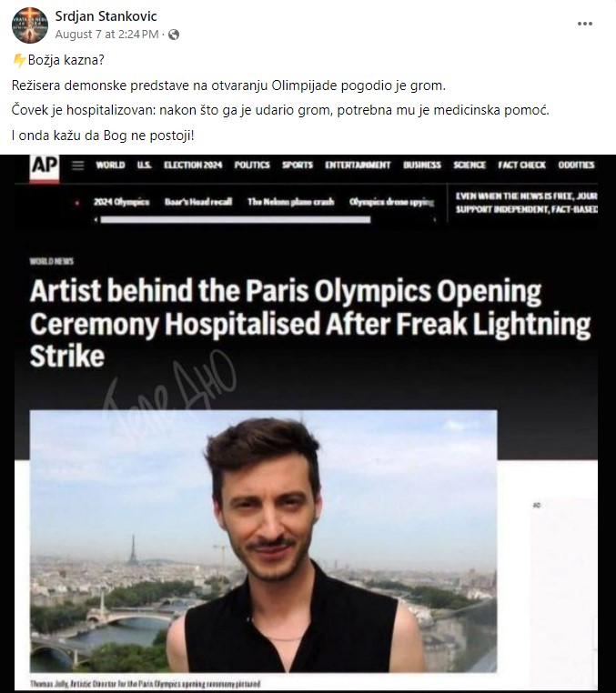Viewport: 616px width, 693px height.
Task: Select the SPORTS menu item
Action: click(298, 165)
